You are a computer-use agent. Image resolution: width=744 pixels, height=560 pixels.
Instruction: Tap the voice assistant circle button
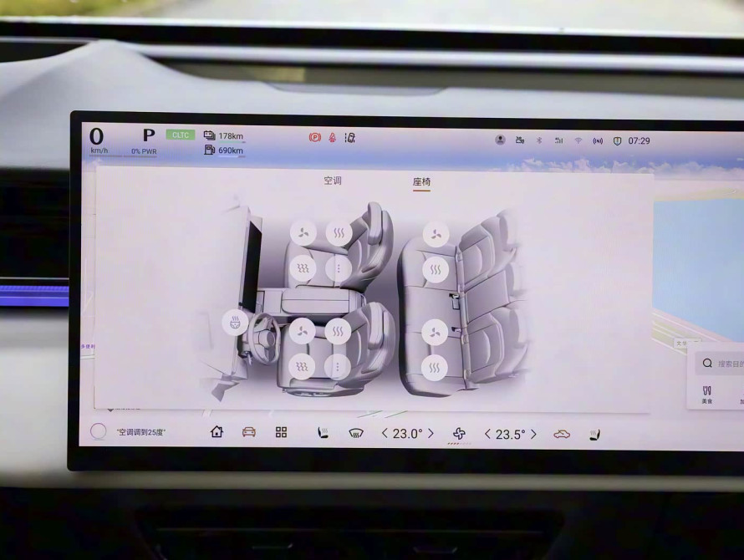click(98, 432)
